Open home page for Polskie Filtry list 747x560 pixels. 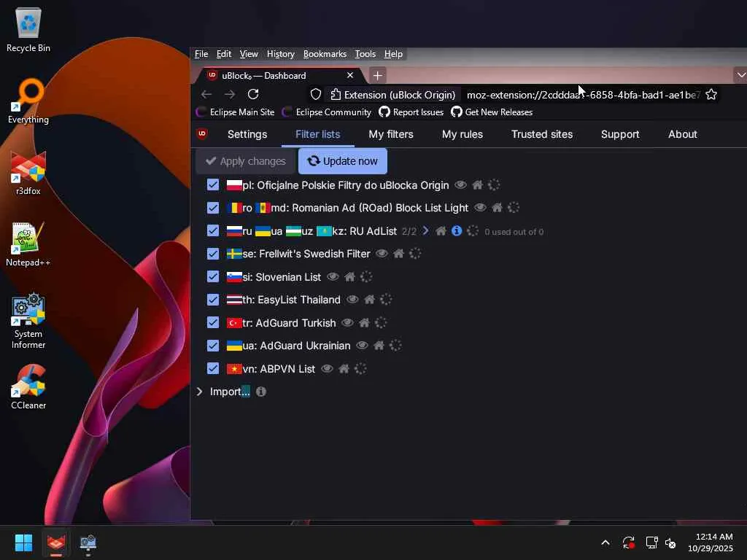click(x=477, y=184)
